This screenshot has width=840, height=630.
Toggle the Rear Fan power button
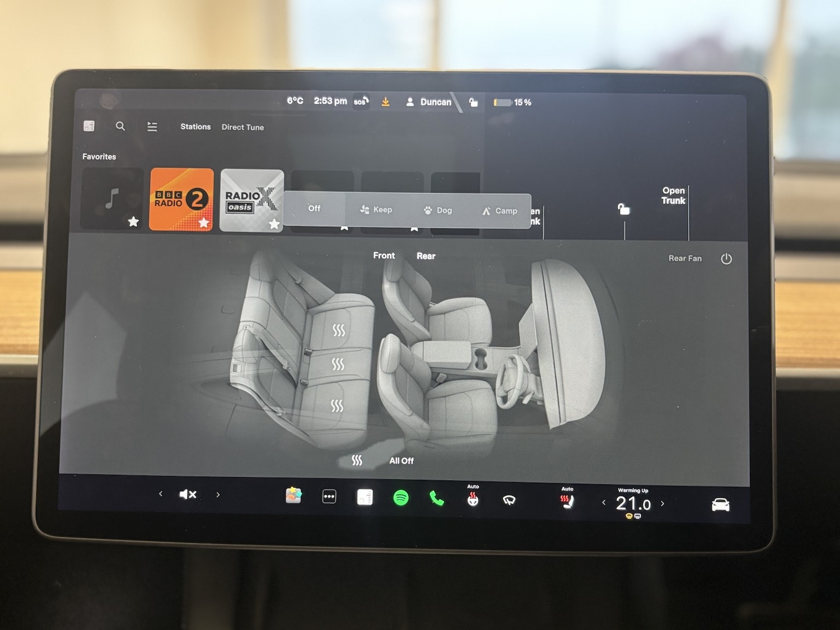726,259
